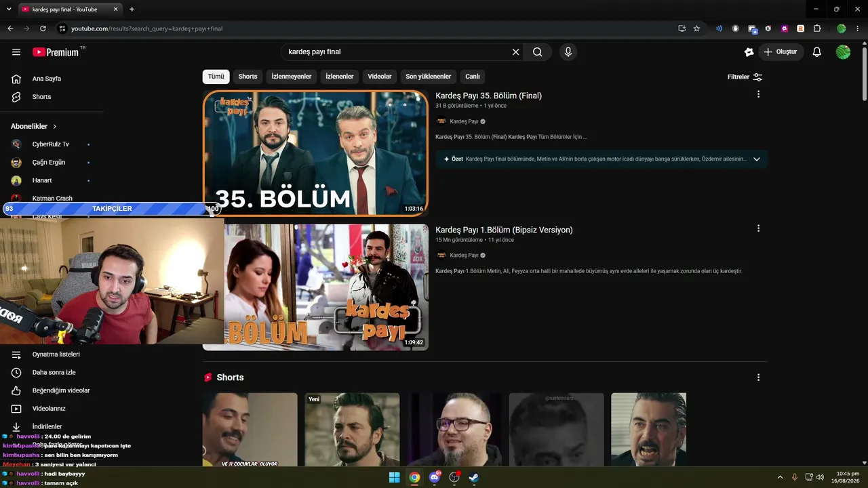
Task: Select the Shorts filter chip
Action: coord(248,77)
